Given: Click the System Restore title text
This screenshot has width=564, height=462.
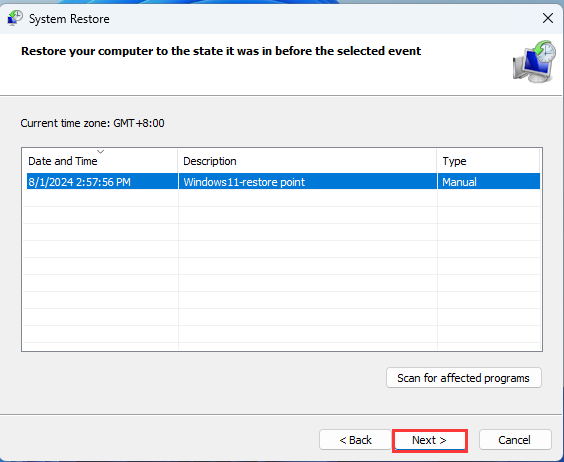Looking at the screenshot, I should pos(69,19).
